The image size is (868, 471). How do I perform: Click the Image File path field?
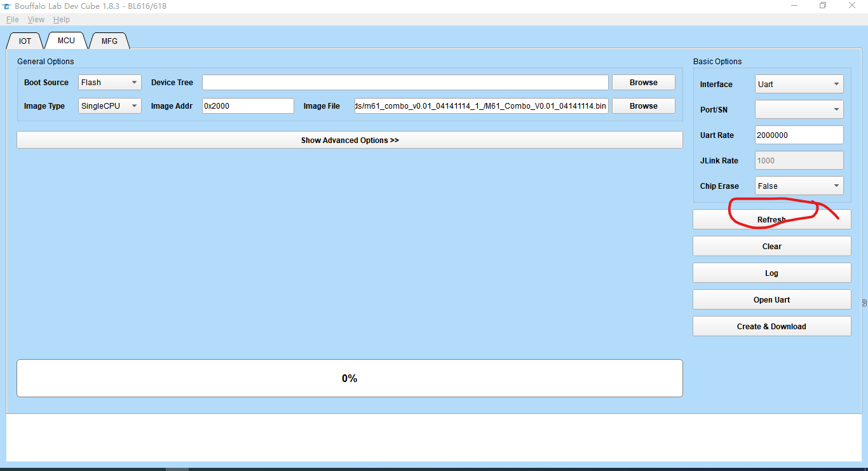(481, 106)
